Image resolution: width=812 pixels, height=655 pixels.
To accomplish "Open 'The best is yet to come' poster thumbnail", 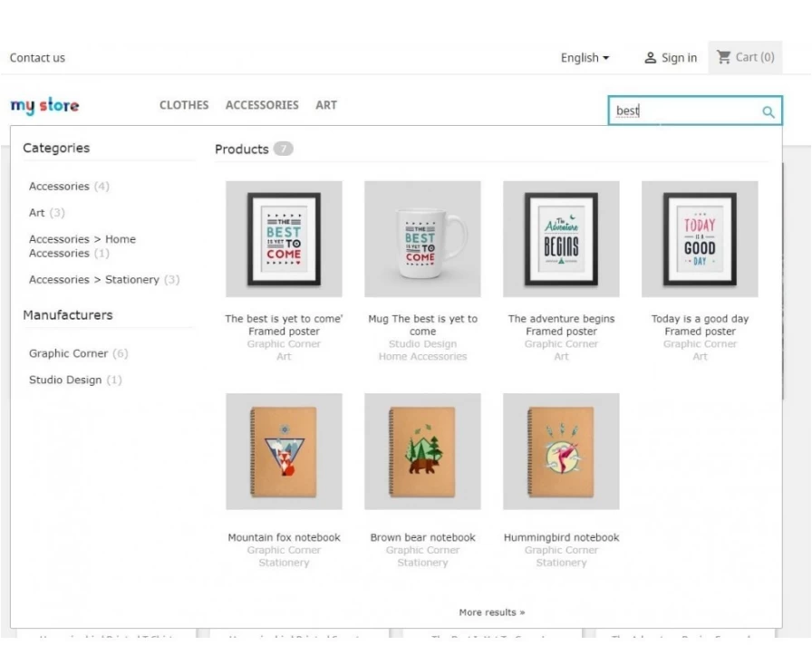I will click(x=284, y=239).
